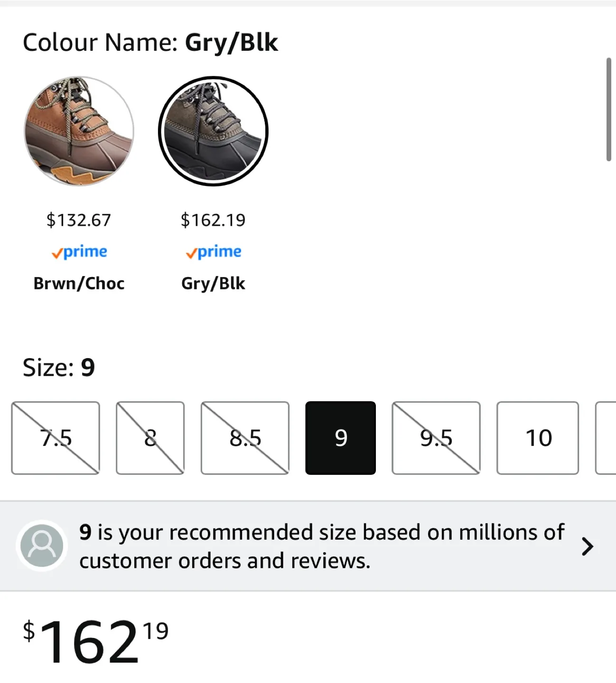Expand the size recommendation chevron arrow

click(588, 546)
